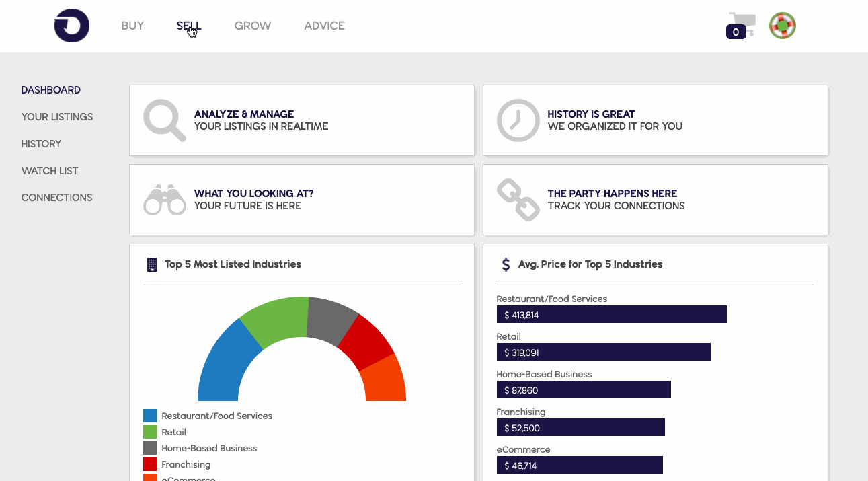The width and height of the screenshot is (868, 481).
Task: Click the chain link connections icon
Action: click(518, 200)
